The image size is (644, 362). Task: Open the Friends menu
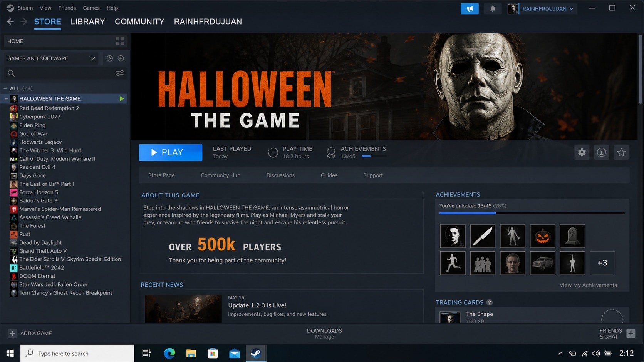pyautogui.click(x=67, y=8)
